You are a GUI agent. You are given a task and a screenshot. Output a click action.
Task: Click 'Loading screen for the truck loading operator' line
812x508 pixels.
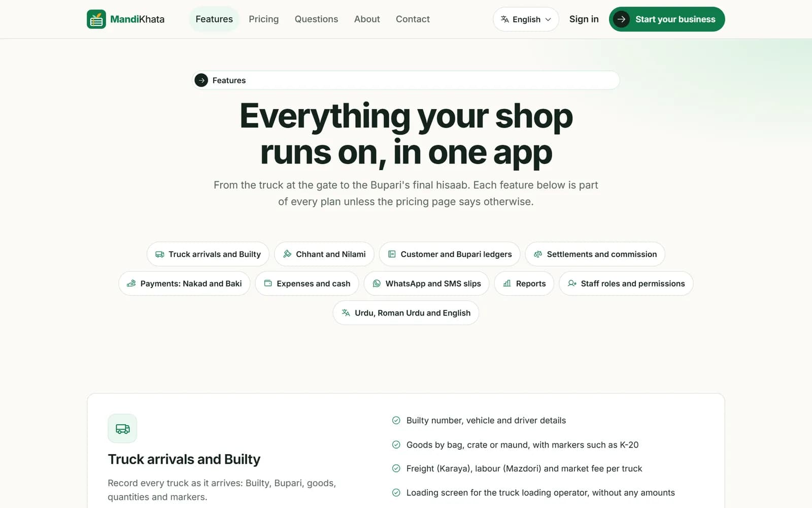[x=540, y=493]
